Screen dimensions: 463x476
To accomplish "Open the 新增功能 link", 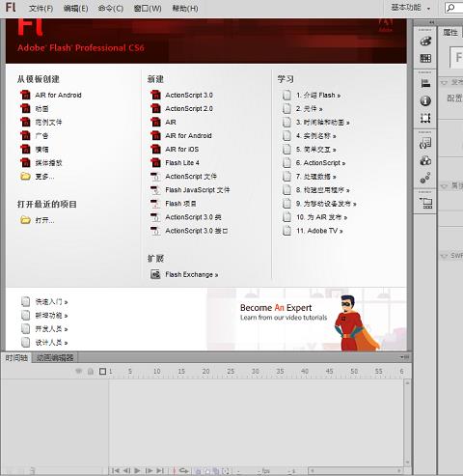I will pos(51,316).
